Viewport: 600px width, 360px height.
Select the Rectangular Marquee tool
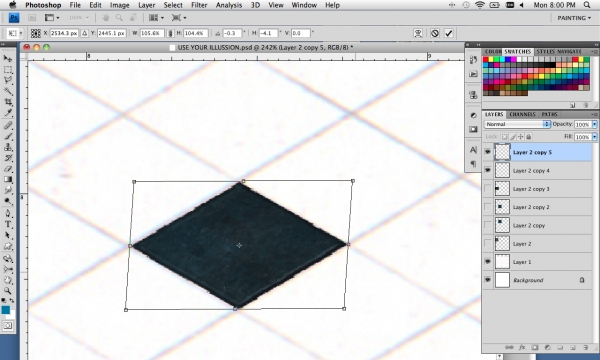[x=8, y=70]
